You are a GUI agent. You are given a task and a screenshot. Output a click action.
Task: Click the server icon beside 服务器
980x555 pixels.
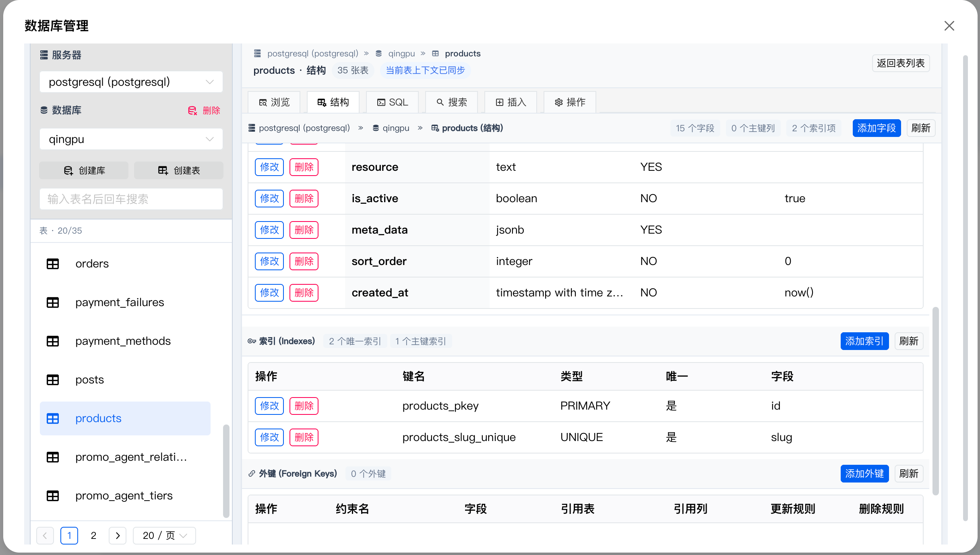pyautogui.click(x=44, y=55)
